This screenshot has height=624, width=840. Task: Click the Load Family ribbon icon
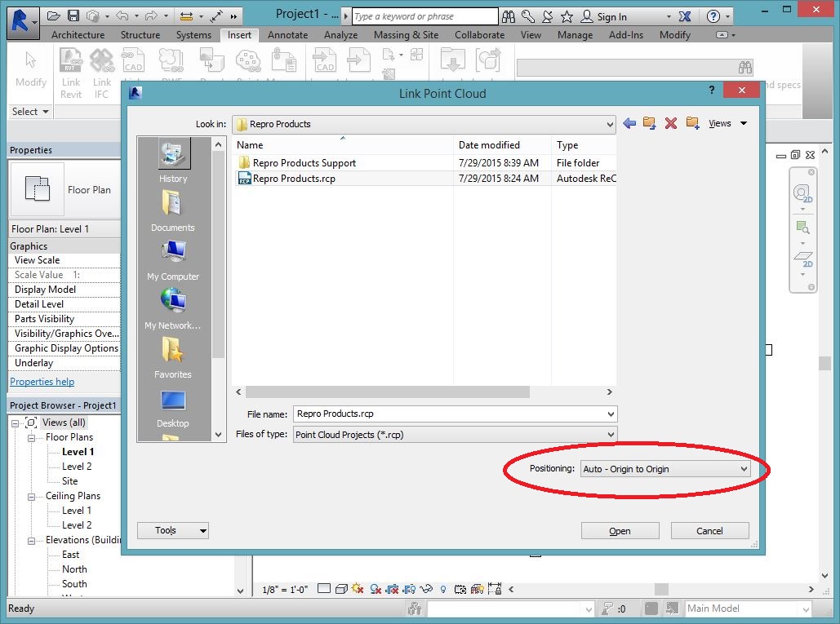(453, 60)
